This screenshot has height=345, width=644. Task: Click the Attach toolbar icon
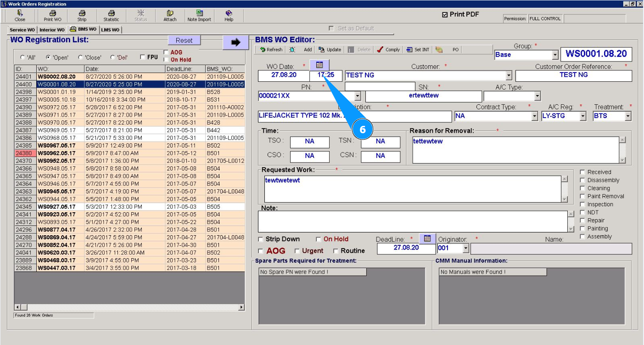[170, 16]
